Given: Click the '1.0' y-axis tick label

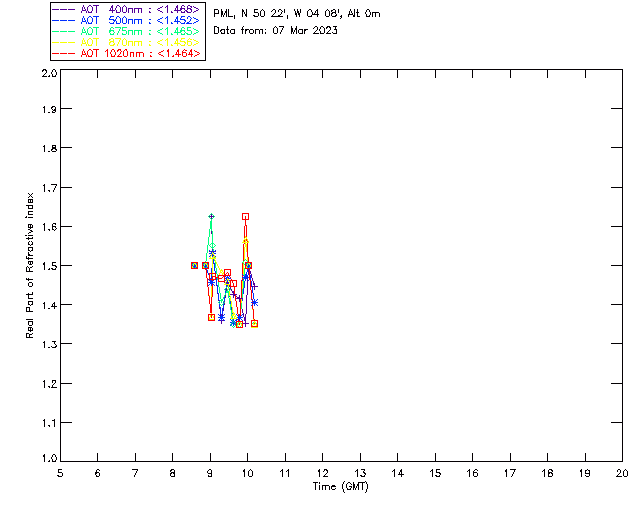Looking at the screenshot, I should [49, 459].
